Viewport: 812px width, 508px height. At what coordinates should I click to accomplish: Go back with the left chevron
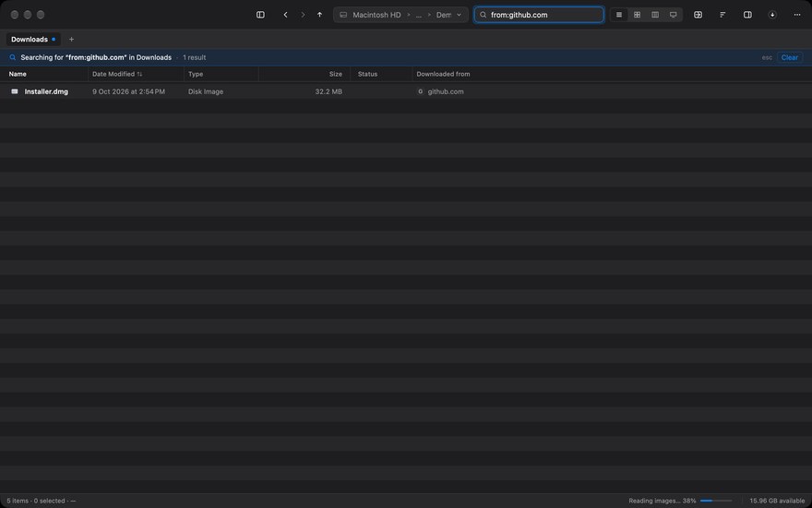tap(285, 15)
